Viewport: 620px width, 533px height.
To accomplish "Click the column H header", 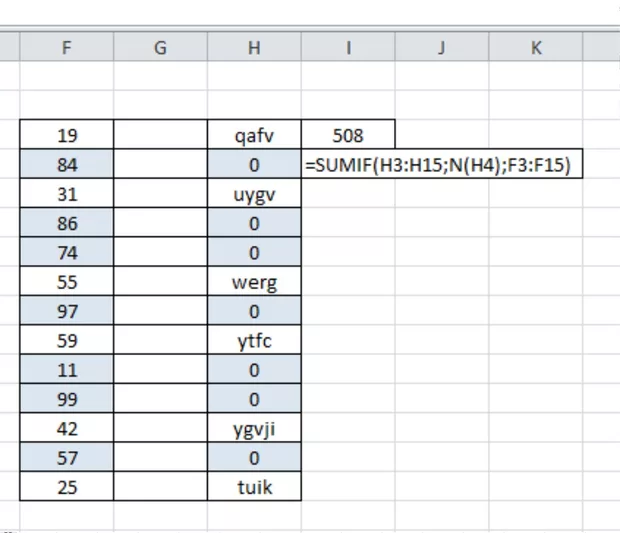I will pyautogui.click(x=254, y=47).
